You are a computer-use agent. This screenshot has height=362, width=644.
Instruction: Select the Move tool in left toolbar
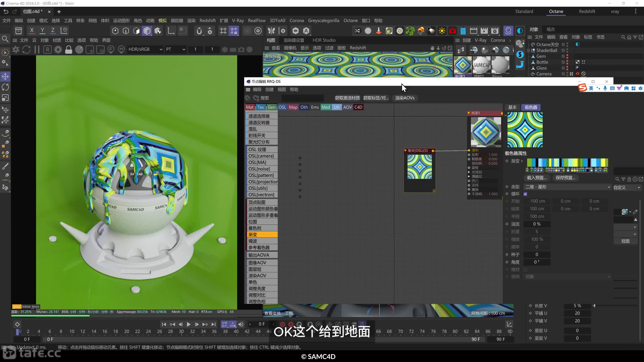click(5, 76)
